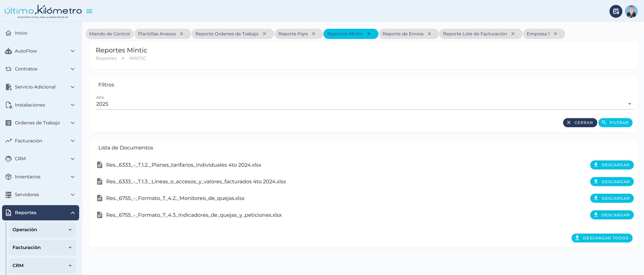Switch to the Reporte de Envios tab
Viewport: 644px width, 275px height.
(x=403, y=34)
